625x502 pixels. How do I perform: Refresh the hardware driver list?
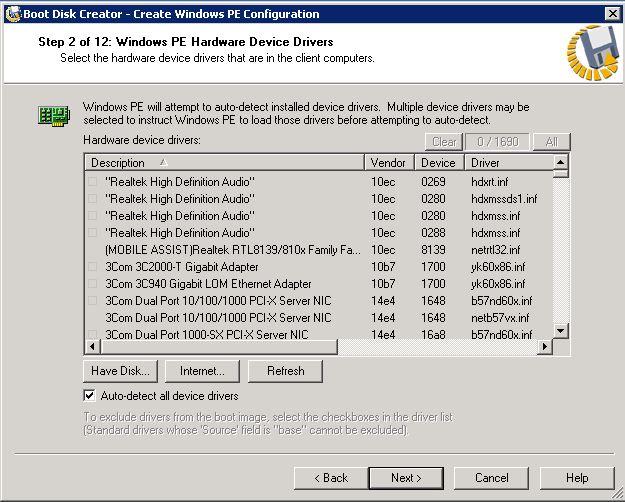point(285,371)
